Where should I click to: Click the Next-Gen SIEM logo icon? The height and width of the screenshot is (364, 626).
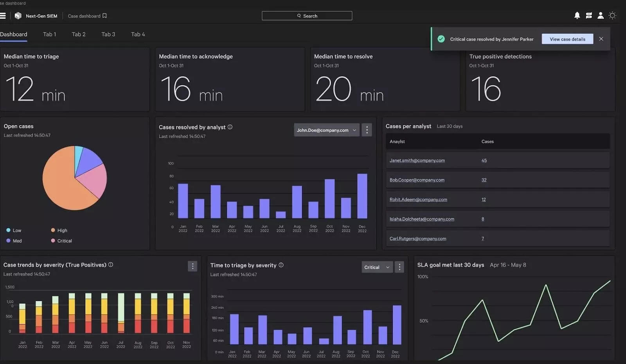18,16
